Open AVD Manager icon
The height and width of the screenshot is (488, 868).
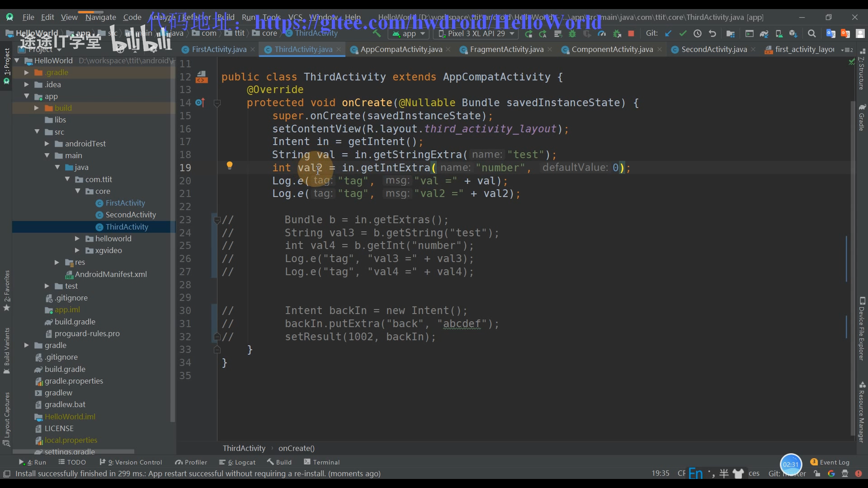click(779, 34)
